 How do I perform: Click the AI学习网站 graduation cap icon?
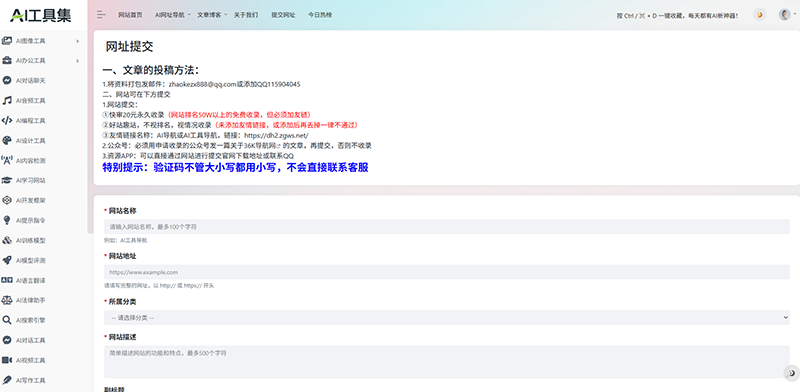pyautogui.click(x=7, y=180)
